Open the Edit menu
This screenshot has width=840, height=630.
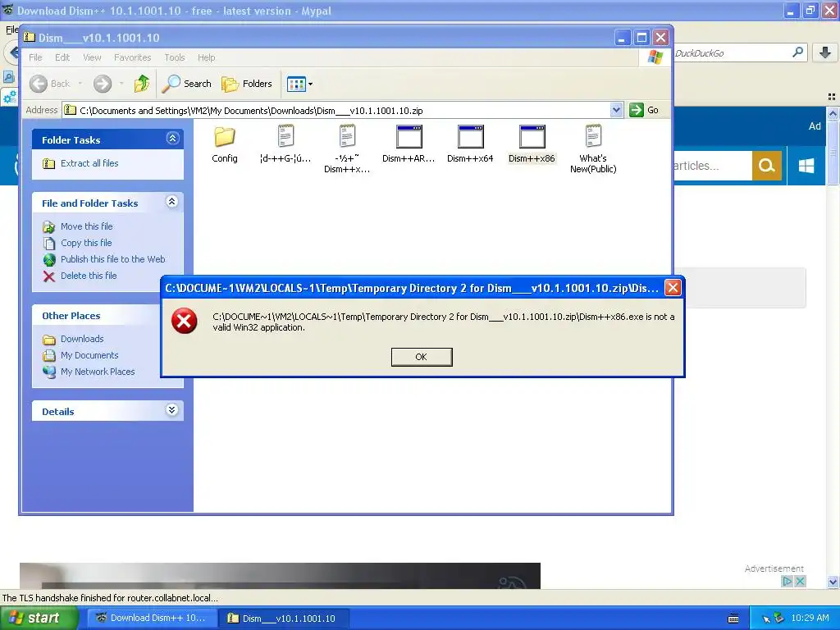point(62,57)
